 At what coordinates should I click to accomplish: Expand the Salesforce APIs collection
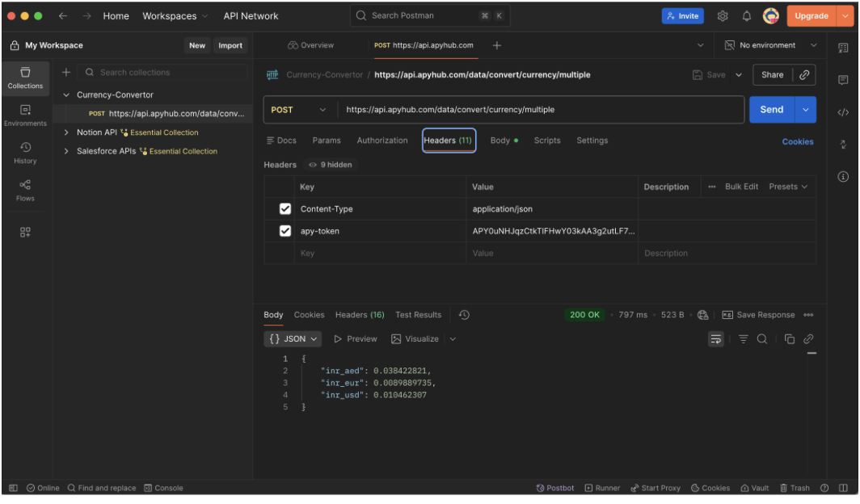66,151
